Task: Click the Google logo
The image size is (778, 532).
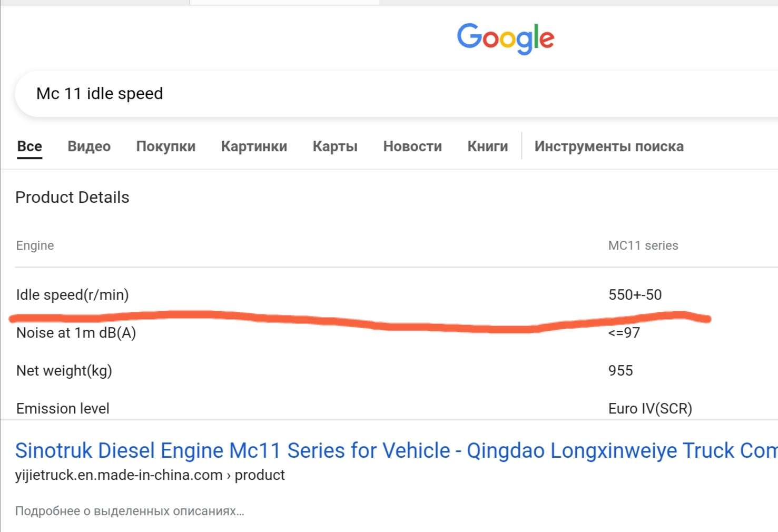Action: 505,38
